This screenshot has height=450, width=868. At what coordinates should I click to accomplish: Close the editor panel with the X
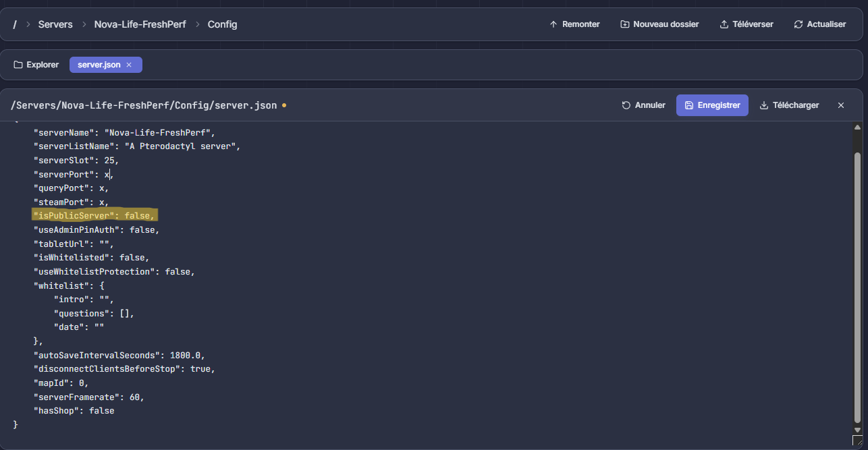point(841,105)
